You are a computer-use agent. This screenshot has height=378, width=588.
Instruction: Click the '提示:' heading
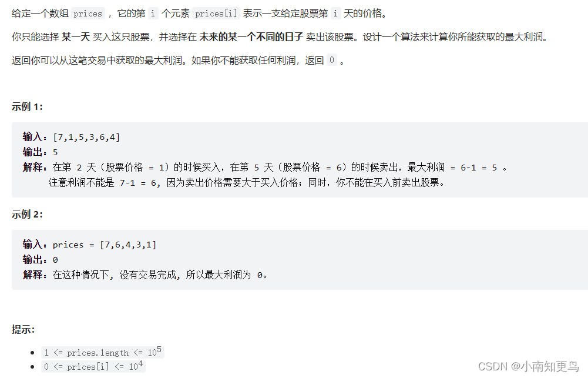tap(23, 330)
